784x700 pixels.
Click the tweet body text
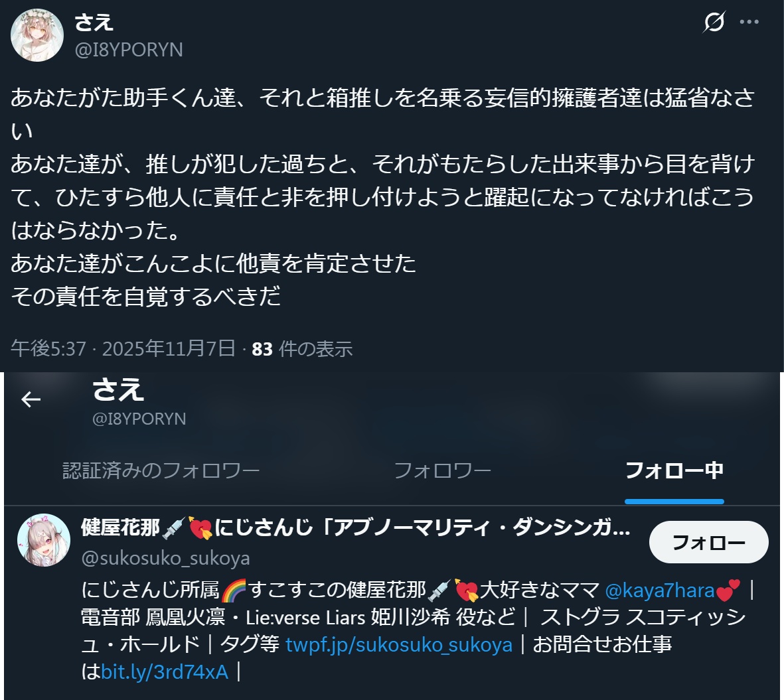[x=382, y=197]
